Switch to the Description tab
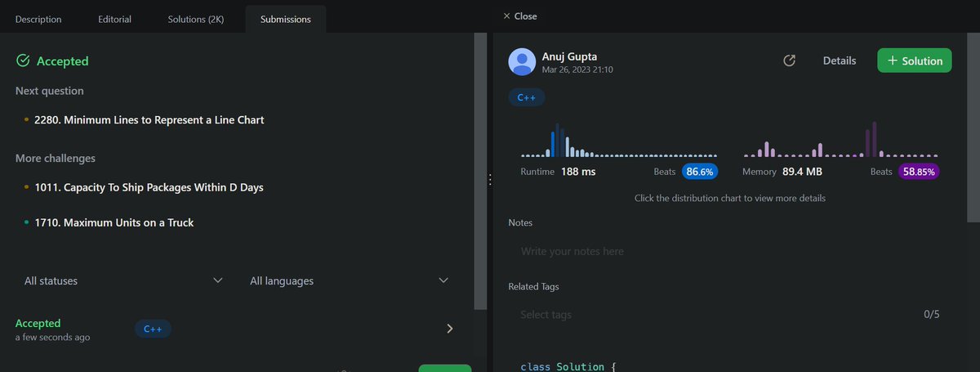Image resolution: width=980 pixels, height=372 pixels. point(38,19)
